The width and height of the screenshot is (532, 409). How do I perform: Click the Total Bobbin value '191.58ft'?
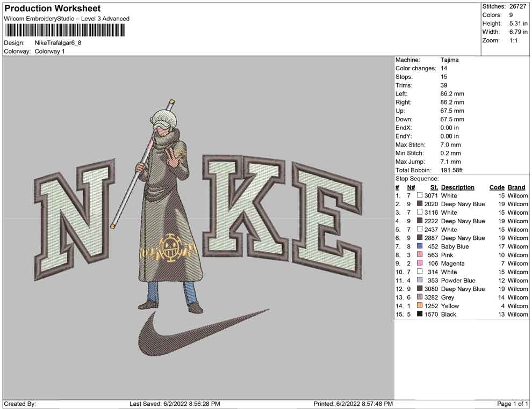[x=451, y=170]
